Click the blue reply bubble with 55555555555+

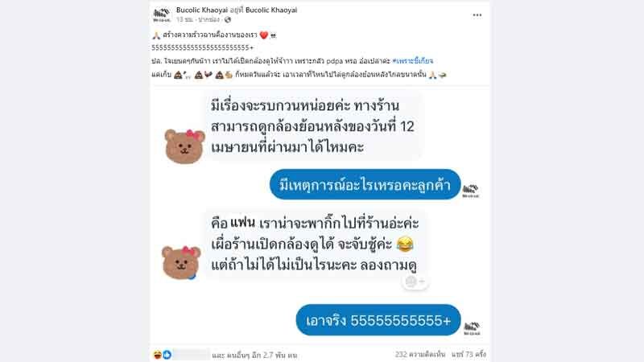tap(378, 320)
